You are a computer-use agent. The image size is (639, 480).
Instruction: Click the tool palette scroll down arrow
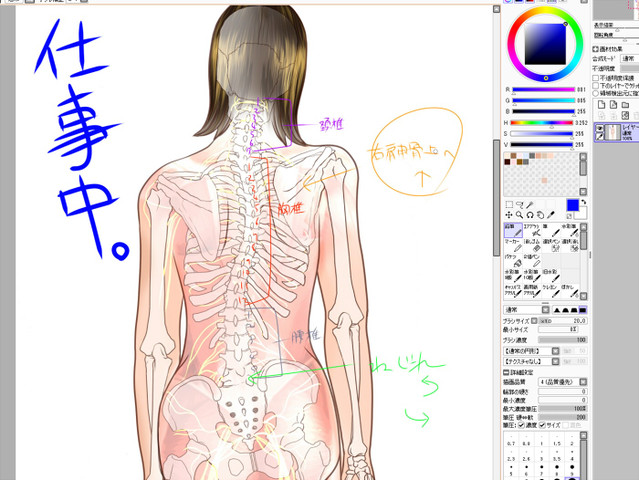coord(584,296)
